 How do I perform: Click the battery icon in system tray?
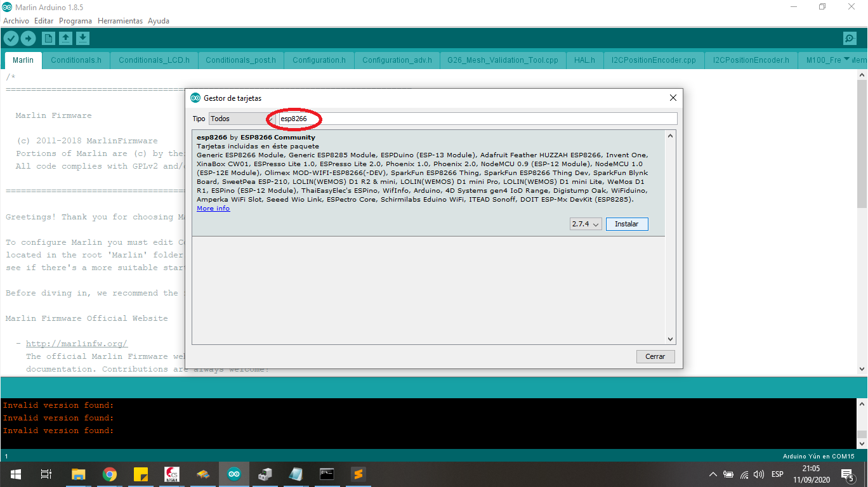(728, 474)
